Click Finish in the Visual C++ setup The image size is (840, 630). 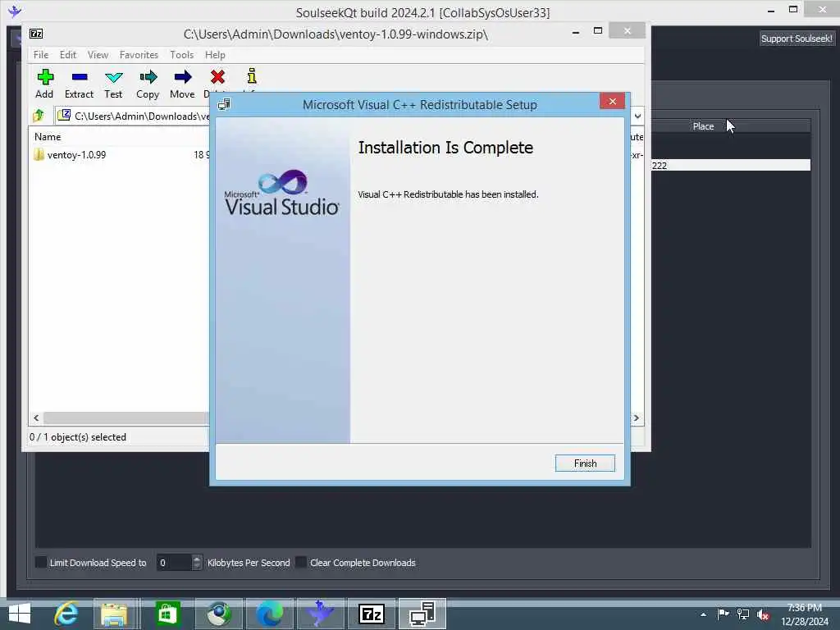point(585,463)
